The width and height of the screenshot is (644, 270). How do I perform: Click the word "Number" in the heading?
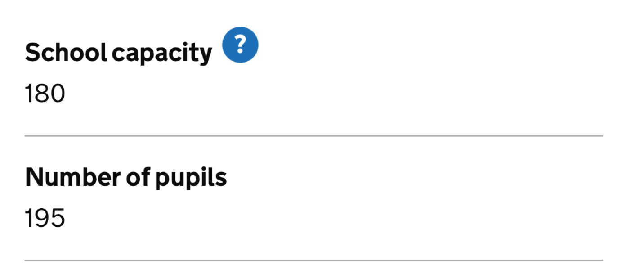72,178
